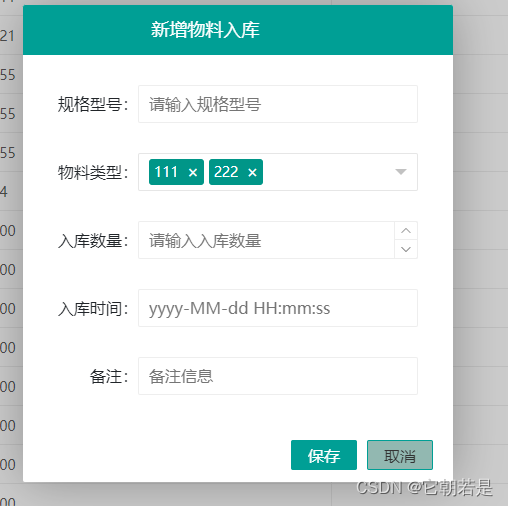The image size is (508, 506).
Task: Click the 物料类型 label
Action: (x=93, y=172)
